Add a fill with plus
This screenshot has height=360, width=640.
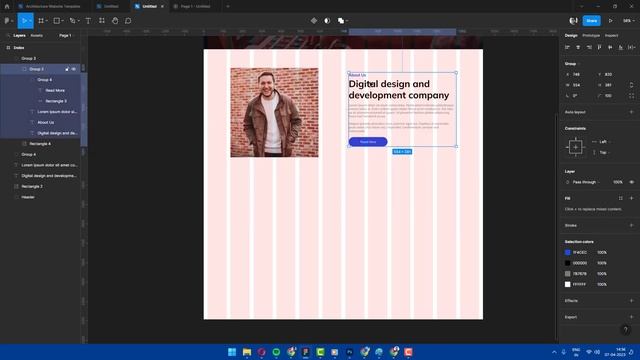click(x=631, y=198)
